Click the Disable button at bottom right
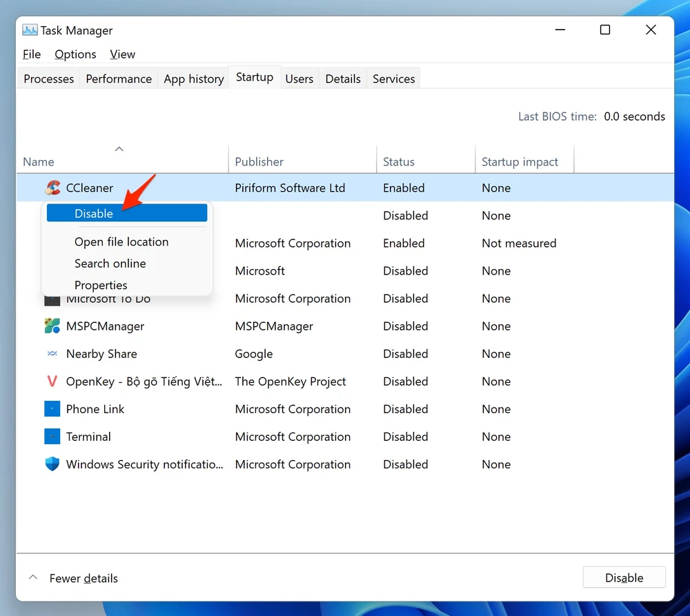The width and height of the screenshot is (690, 616). point(623,577)
